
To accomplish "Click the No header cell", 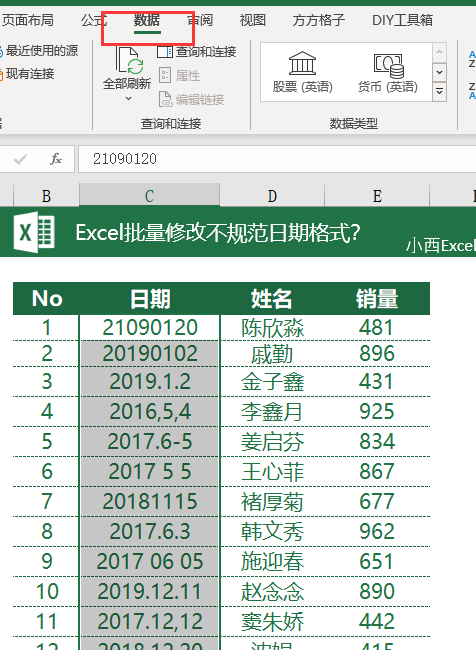I will pyautogui.click(x=46, y=299).
